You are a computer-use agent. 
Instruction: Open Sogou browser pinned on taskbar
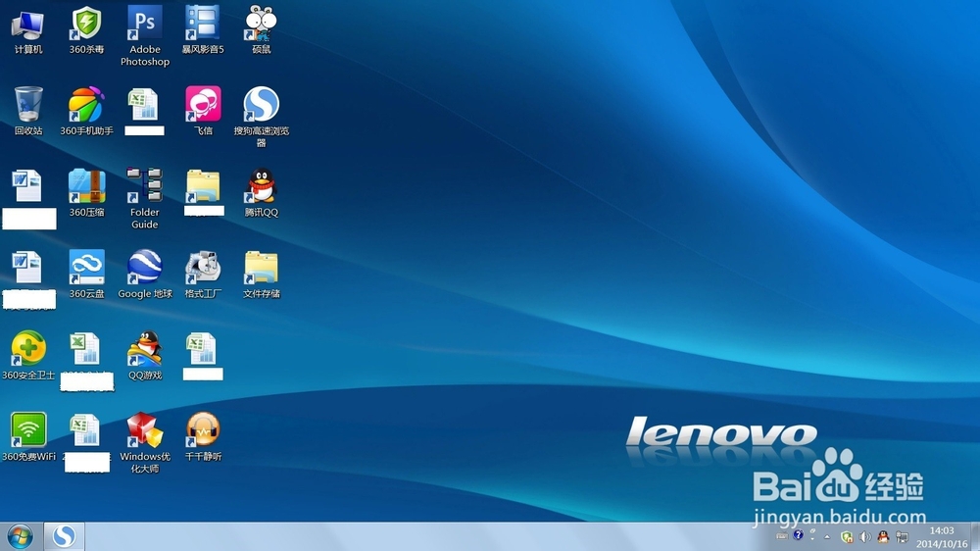tap(64, 536)
